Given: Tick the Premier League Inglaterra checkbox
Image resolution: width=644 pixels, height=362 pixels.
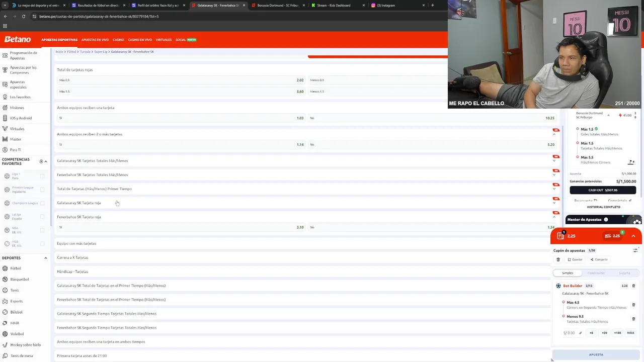Looking at the screenshot, I should point(42,190).
